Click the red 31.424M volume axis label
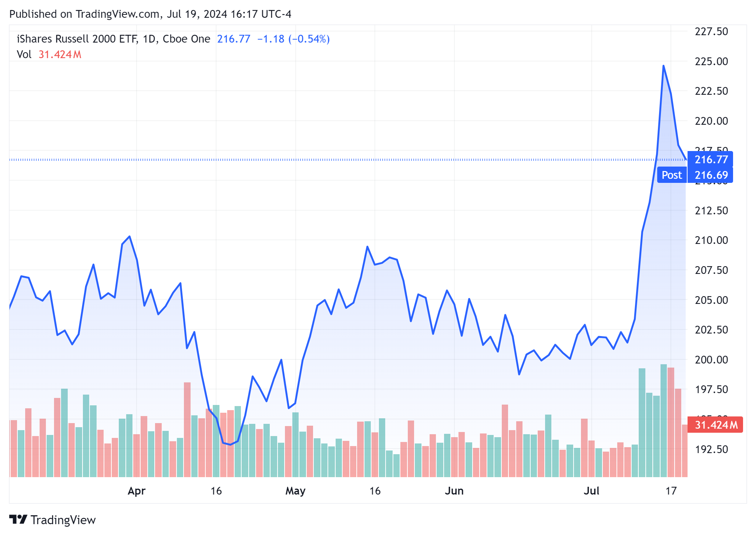 click(x=716, y=425)
